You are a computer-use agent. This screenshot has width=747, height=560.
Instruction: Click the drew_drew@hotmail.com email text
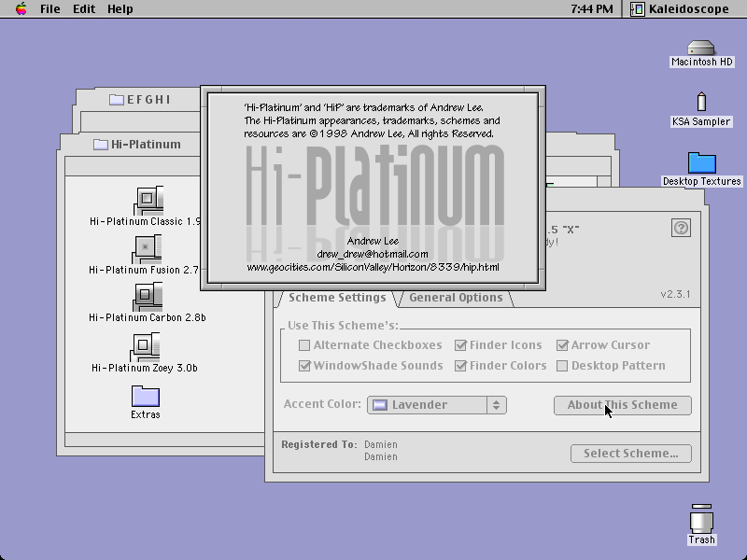[x=373, y=254]
